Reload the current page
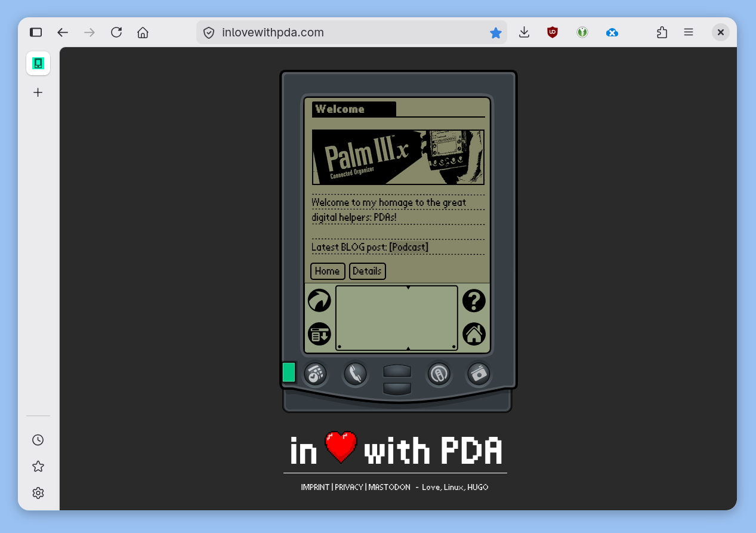Viewport: 756px width, 533px height. [116, 32]
